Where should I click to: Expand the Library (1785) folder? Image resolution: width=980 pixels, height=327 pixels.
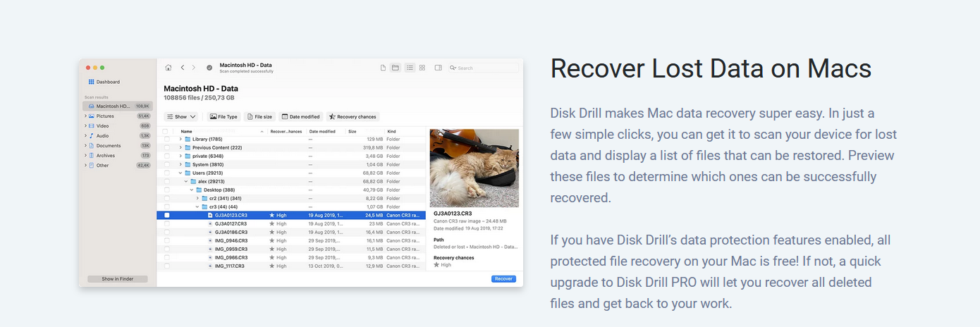pos(180,140)
